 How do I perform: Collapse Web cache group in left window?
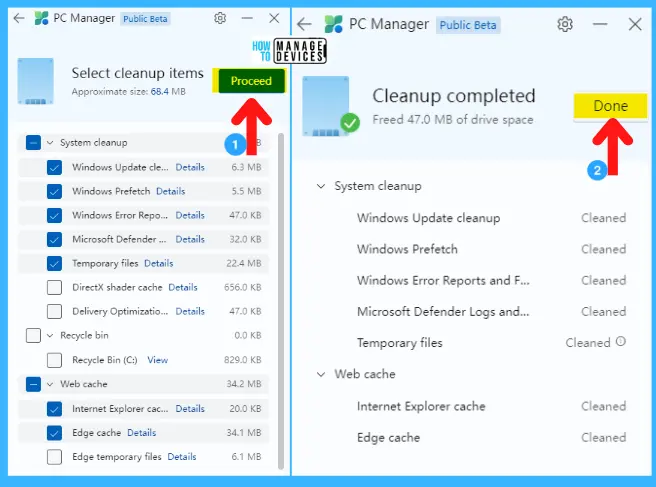[50, 384]
